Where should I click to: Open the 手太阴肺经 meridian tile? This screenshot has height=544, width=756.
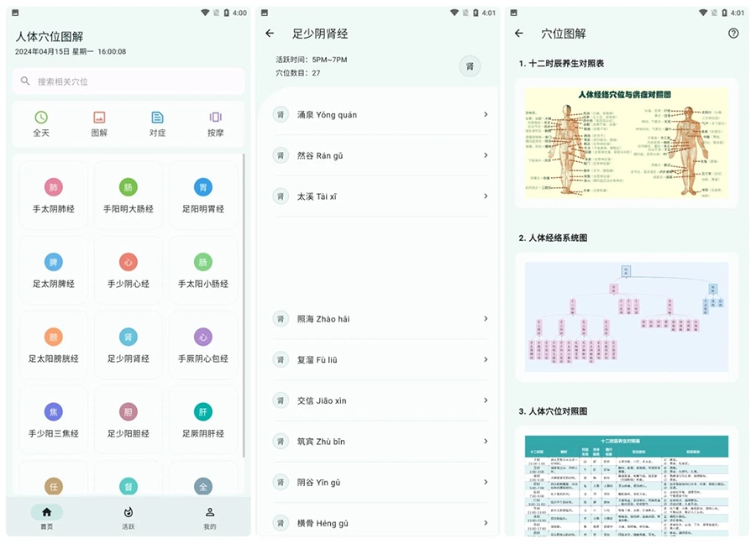point(54,196)
